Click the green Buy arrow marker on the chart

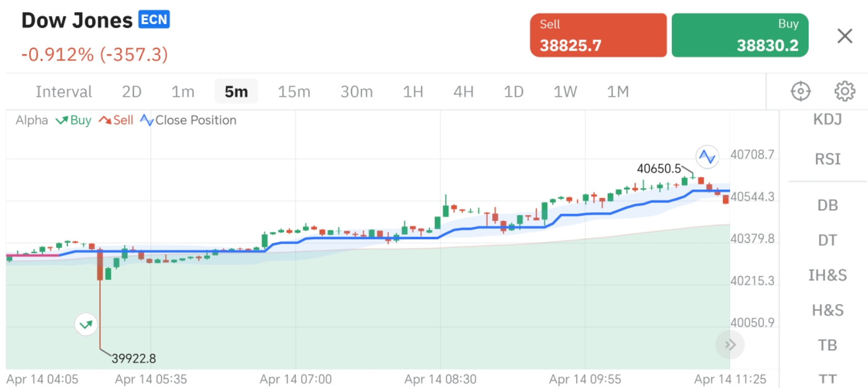pos(85,324)
